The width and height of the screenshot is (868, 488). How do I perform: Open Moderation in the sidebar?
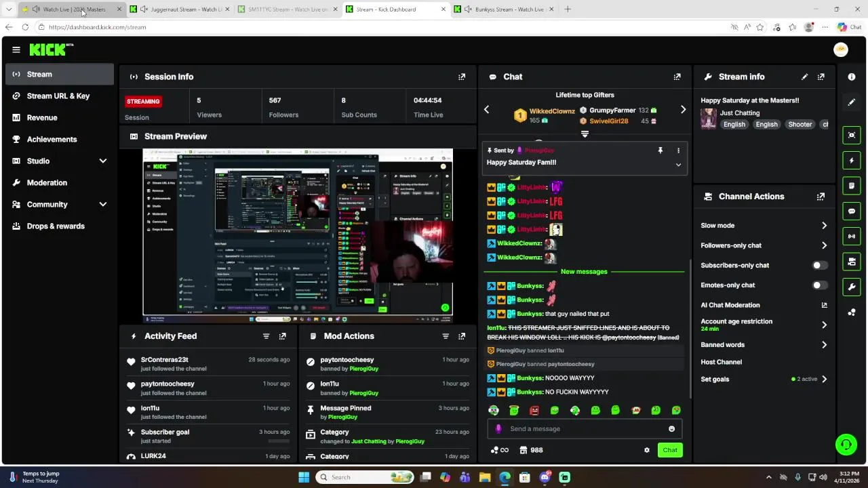click(x=60, y=182)
